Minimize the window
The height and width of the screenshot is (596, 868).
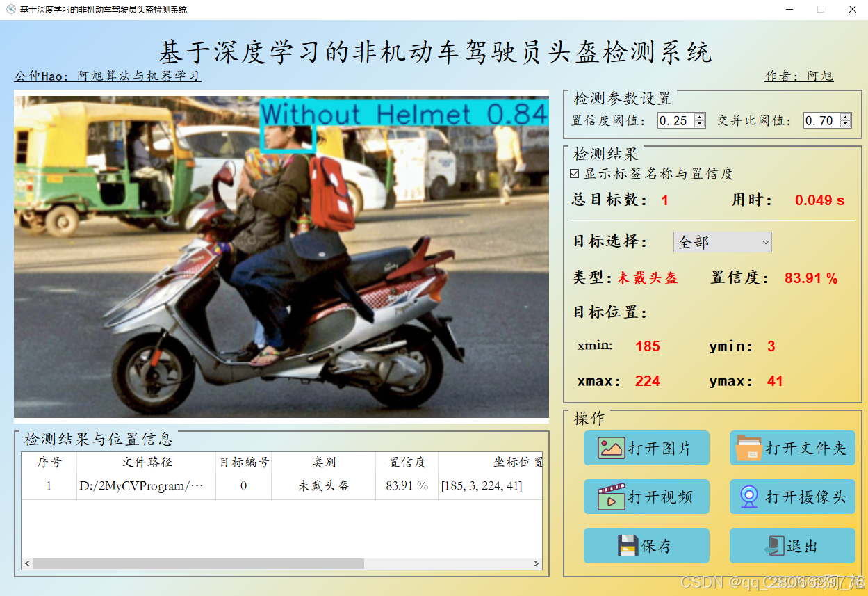click(x=789, y=10)
